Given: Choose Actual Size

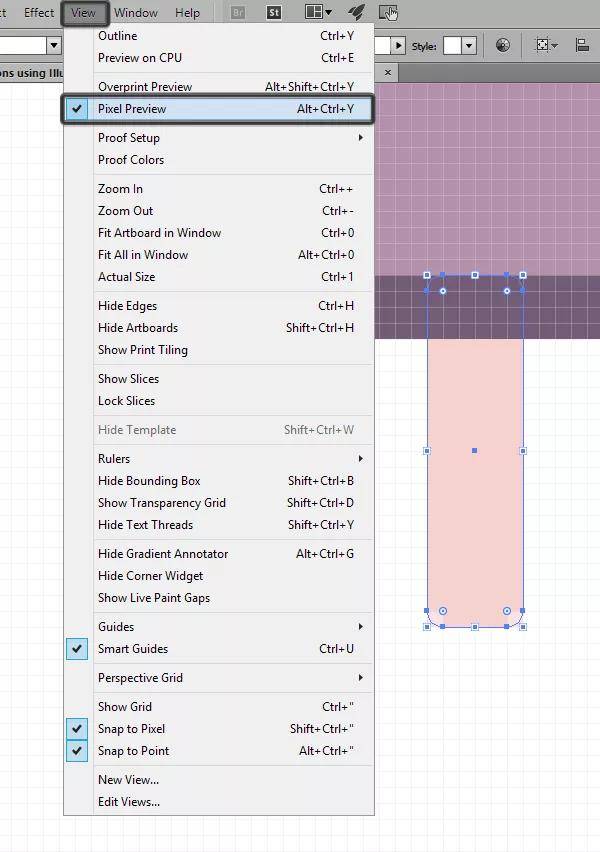Looking at the screenshot, I should (217, 277).
